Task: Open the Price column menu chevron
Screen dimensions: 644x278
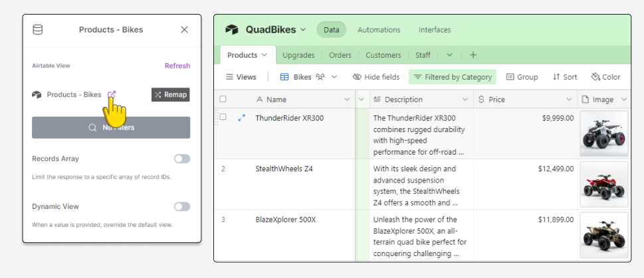Action: 570,100
